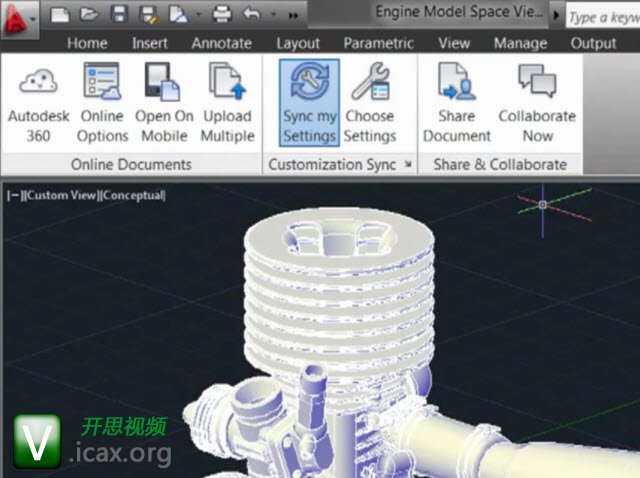Expand Customization Sync panel launcher arrow
Screen dimensions: 640x478
408,165
